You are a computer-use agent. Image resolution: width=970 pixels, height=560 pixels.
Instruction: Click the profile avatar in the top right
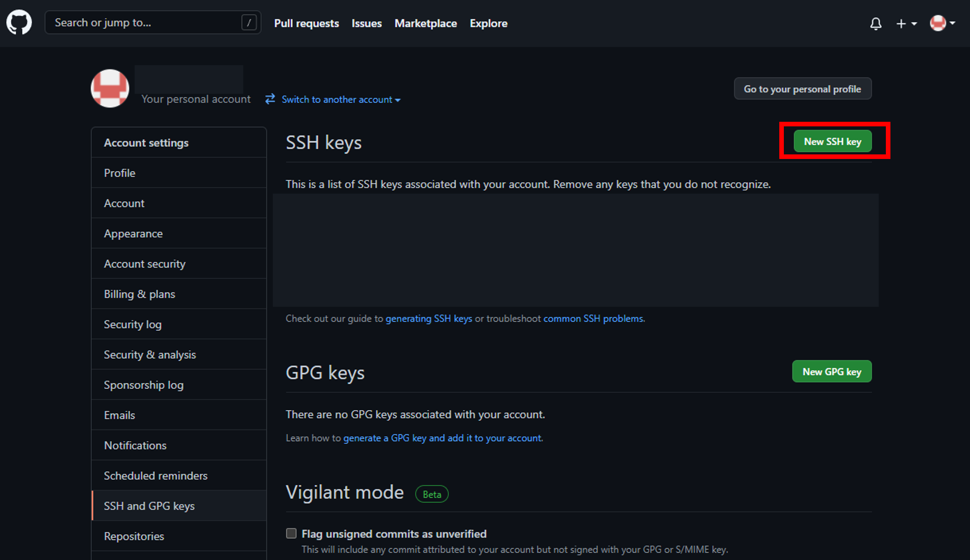pos(938,23)
